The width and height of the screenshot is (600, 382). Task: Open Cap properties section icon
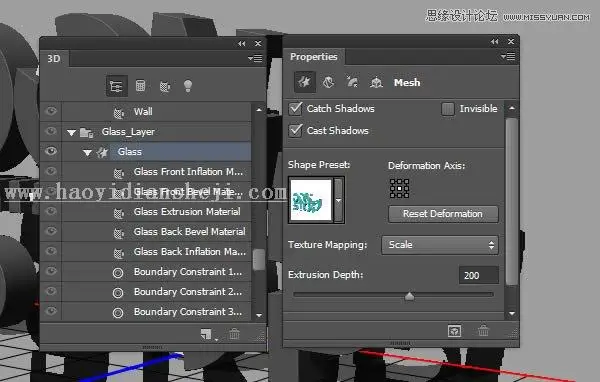click(352, 82)
